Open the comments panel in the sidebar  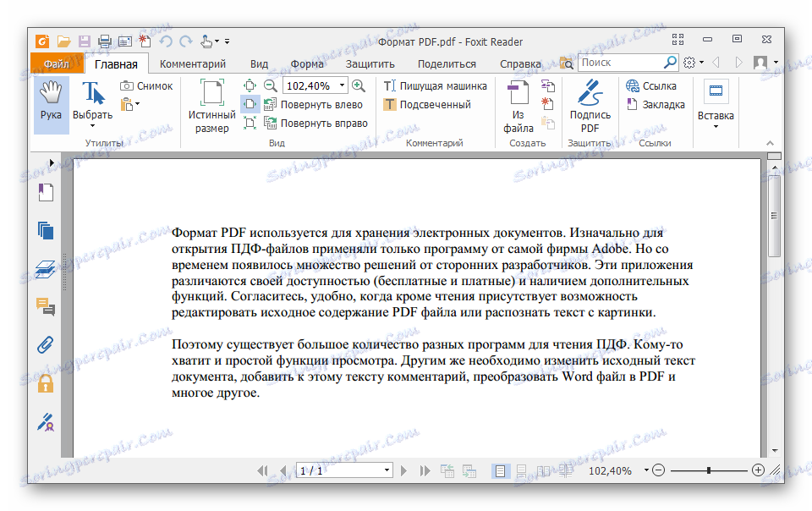click(x=46, y=307)
